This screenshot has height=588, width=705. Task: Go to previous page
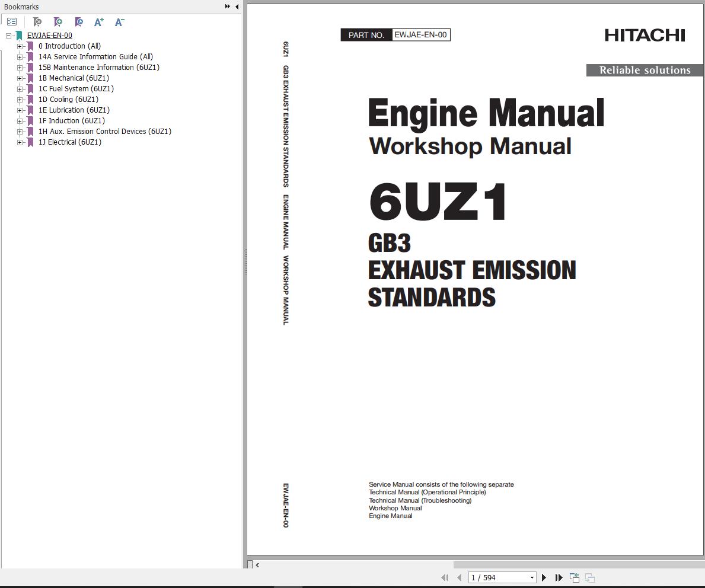[459, 578]
